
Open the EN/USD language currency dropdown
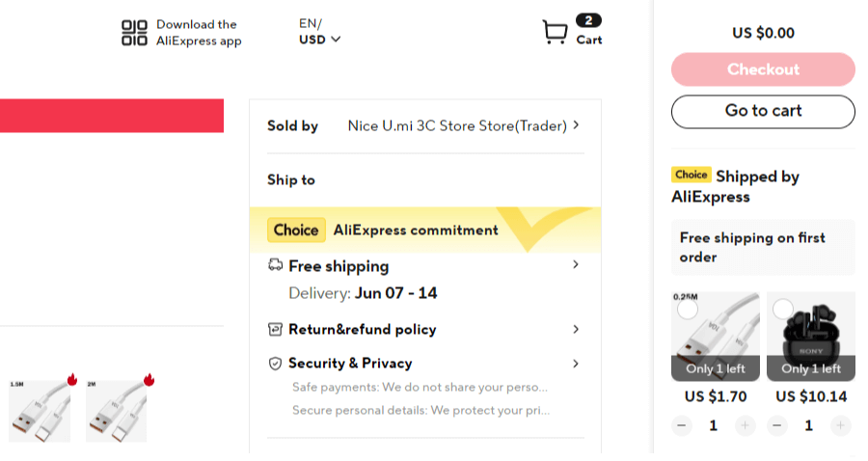pos(319,32)
